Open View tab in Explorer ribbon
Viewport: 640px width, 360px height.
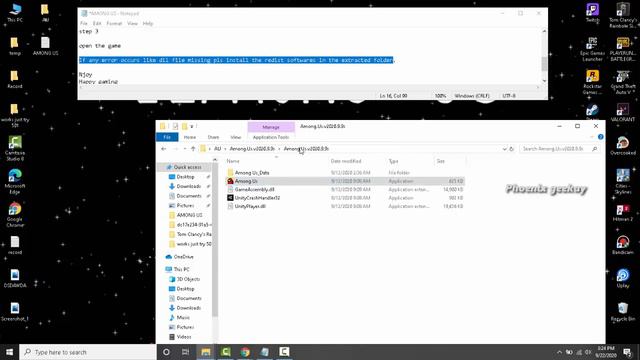point(236,137)
